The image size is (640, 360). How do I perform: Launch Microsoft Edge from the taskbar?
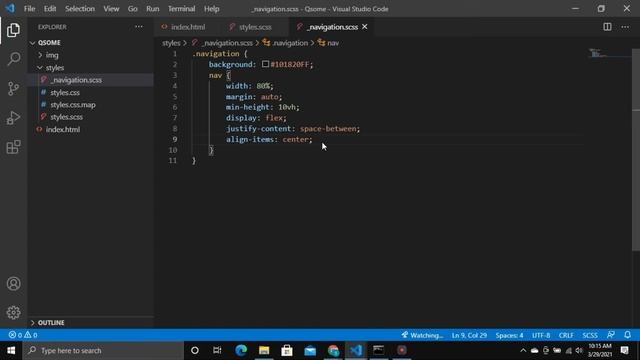(241, 350)
